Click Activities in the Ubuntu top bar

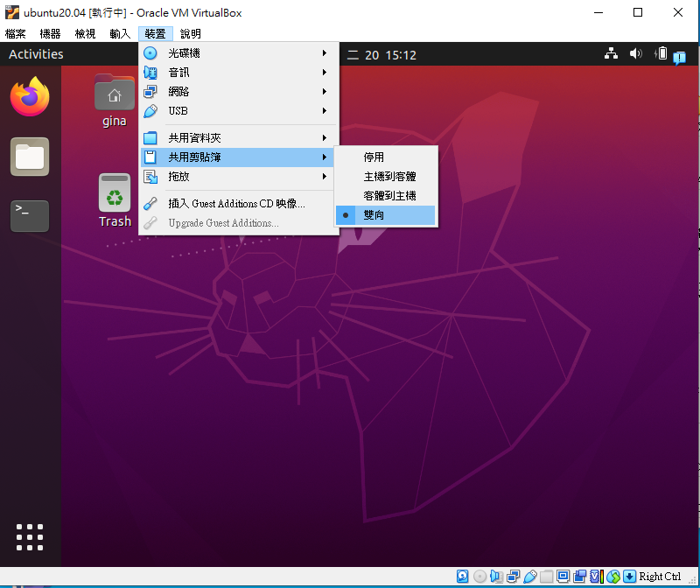point(36,54)
